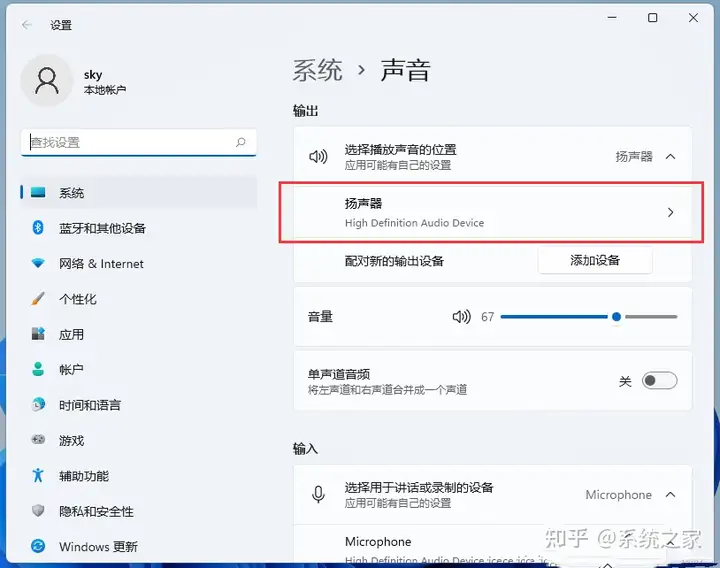The width and height of the screenshot is (720, 568).
Task: Open 扬声器 High Definition Audio Device
Action: (493, 212)
